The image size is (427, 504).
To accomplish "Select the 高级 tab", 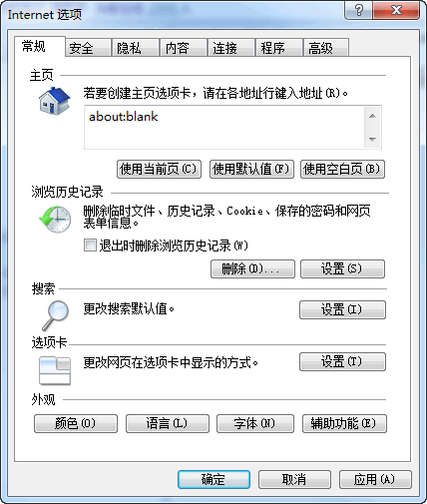I will [326, 48].
